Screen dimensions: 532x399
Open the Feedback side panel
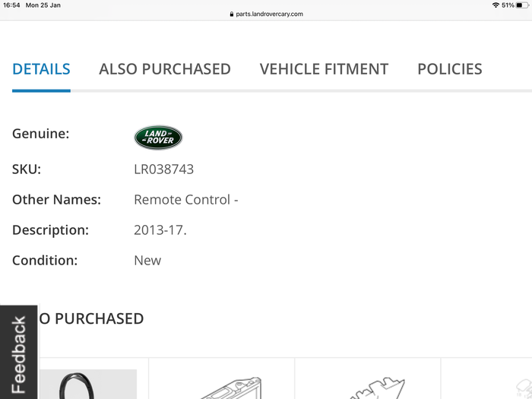(19, 353)
